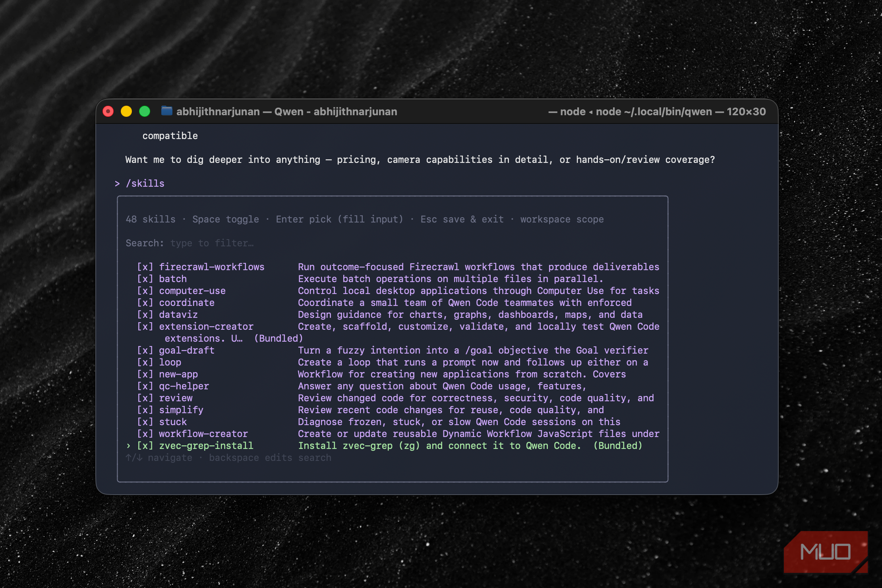Viewport: 882px width, 588px height.
Task: Toggle the computer-use skill checkbox
Action: pyautogui.click(x=145, y=291)
